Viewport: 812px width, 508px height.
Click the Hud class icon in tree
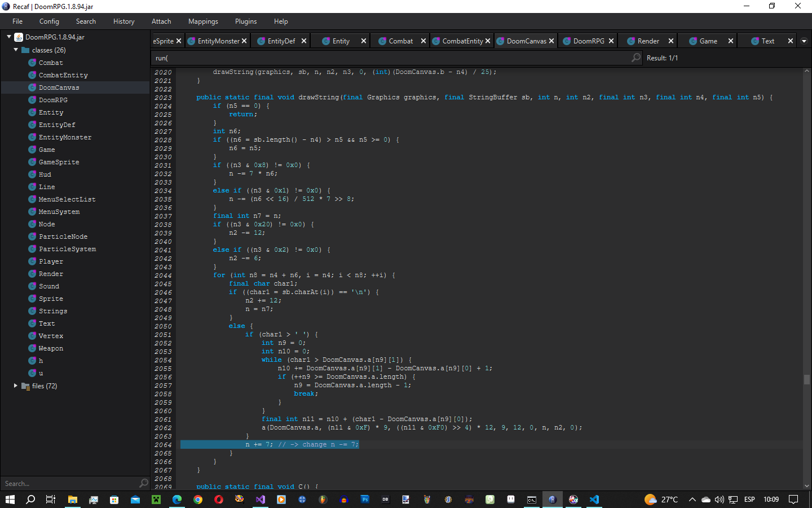click(33, 174)
